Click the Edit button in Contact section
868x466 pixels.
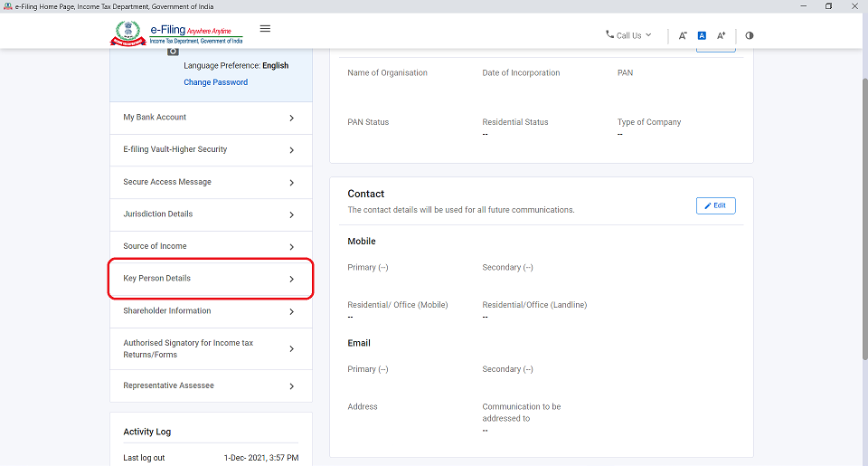[x=715, y=205]
